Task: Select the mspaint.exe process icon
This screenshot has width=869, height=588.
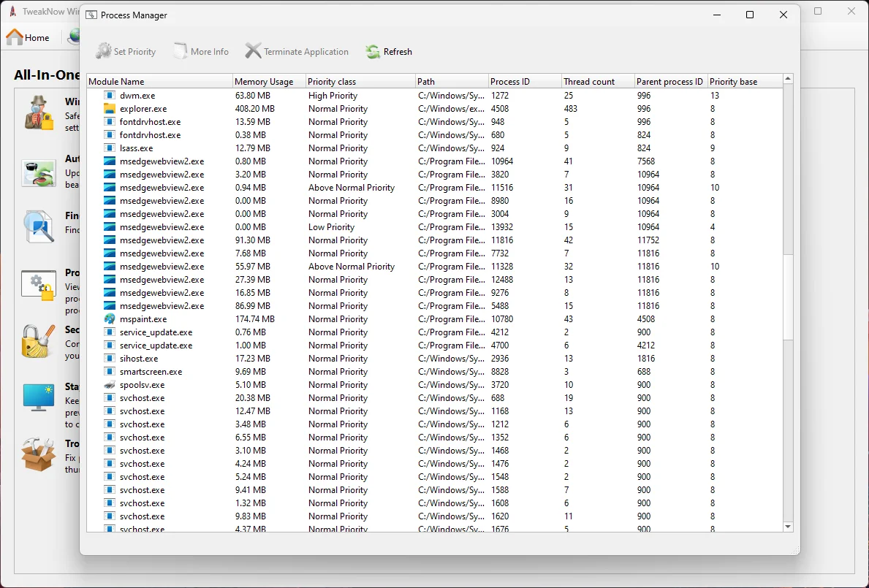Action: (110, 319)
